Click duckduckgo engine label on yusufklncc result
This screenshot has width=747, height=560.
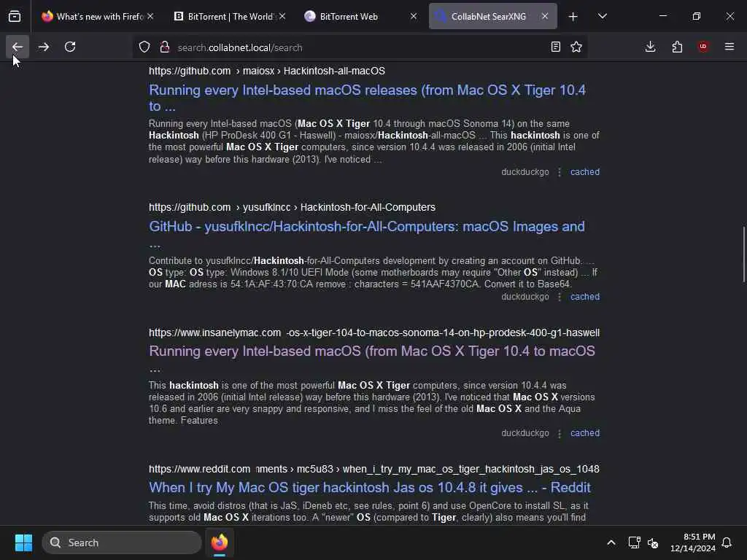pos(525,297)
